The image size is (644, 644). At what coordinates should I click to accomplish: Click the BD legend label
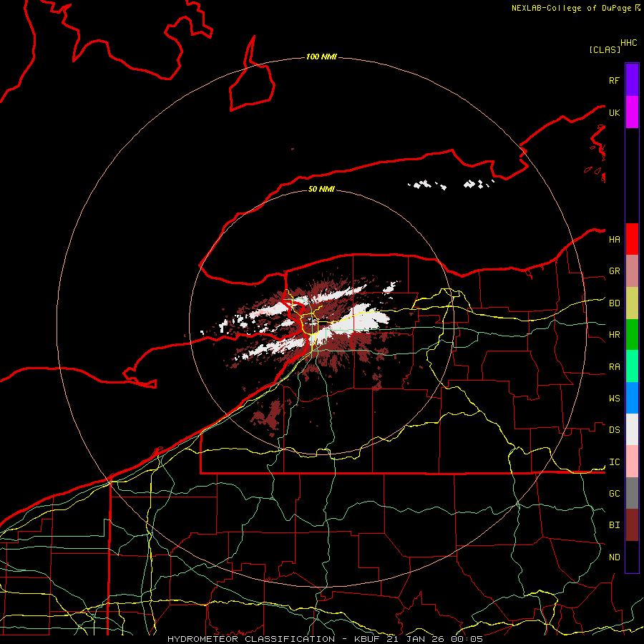(614, 303)
